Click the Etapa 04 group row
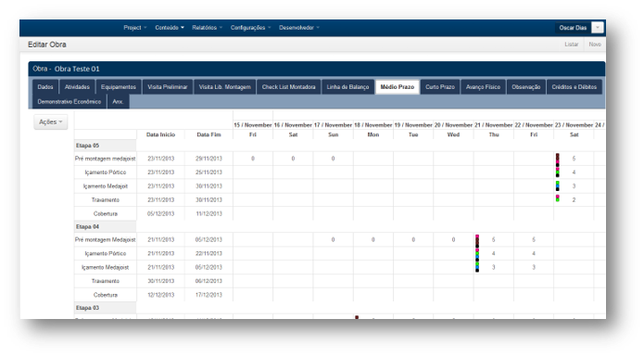 [x=105, y=227]
